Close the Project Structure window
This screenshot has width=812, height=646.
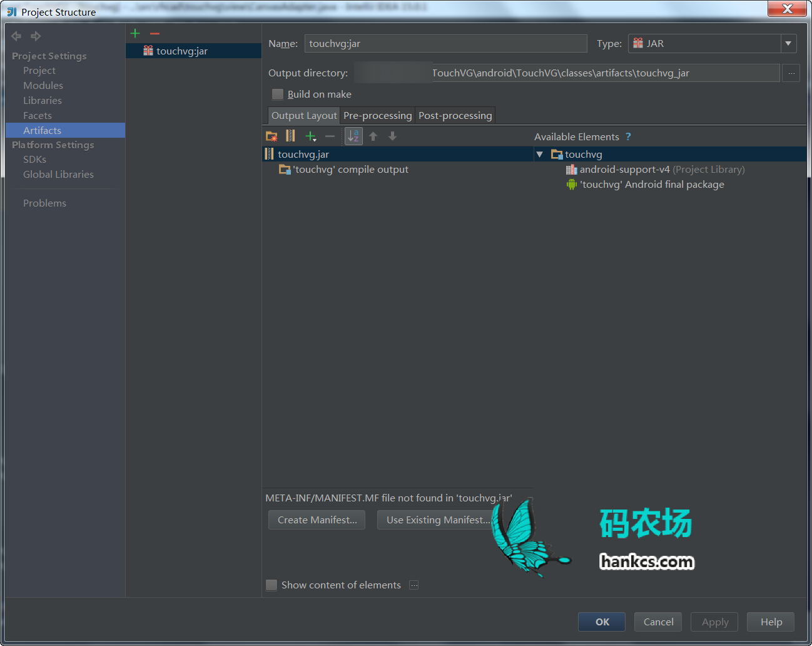pyautogui.click(x=788, y=8)
